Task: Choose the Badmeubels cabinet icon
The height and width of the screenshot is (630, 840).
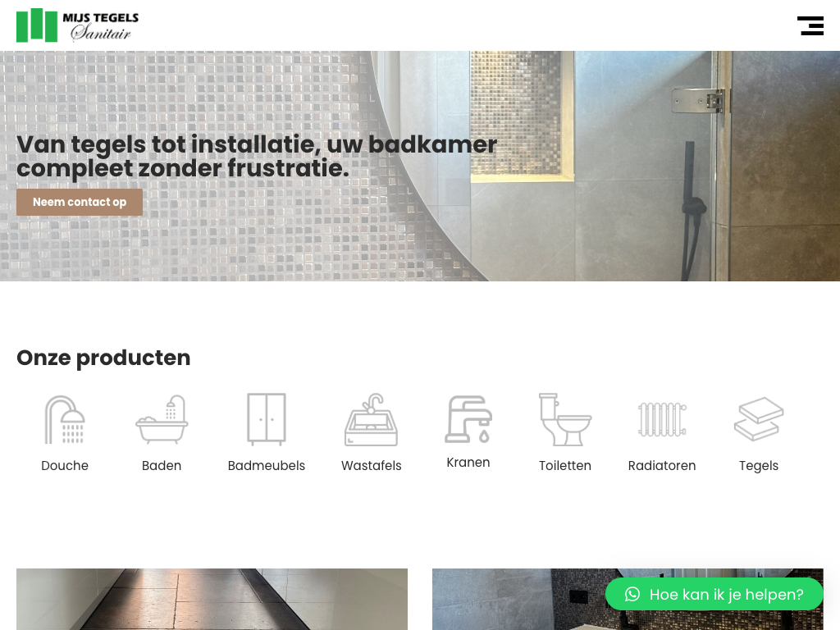Action: click(x=267, y=419)
